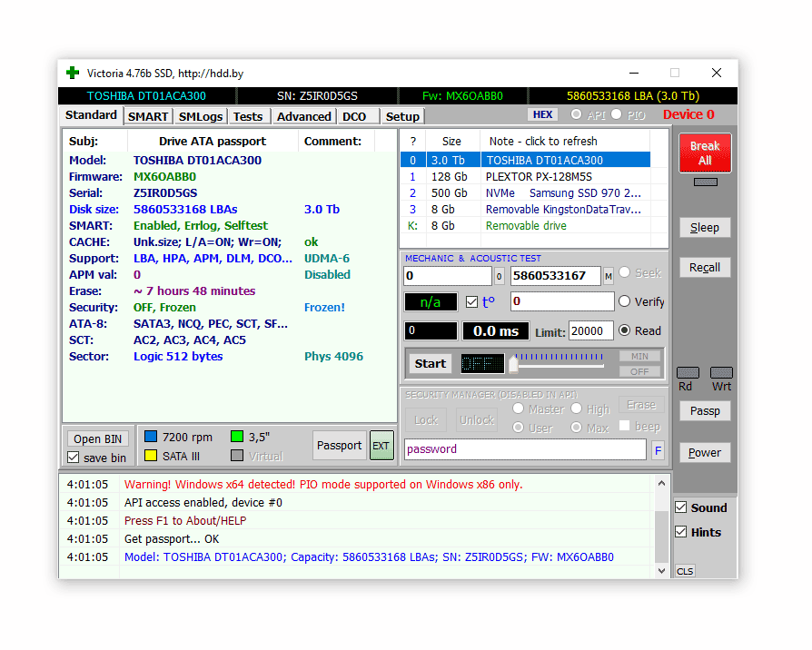Image resolution: width=812 pixels, height=650 pixels.
Task: Click the red Break All button
Action: [706, 153]
